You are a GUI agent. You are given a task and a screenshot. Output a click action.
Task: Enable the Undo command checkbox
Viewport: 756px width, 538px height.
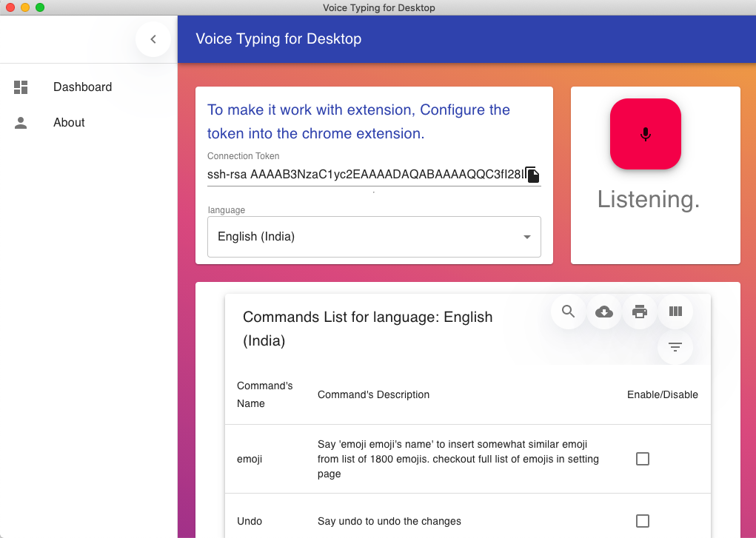pos(643,521)
